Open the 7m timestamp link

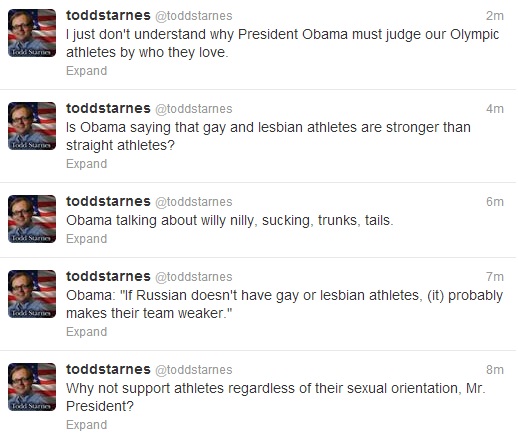[x=495, y=277]
